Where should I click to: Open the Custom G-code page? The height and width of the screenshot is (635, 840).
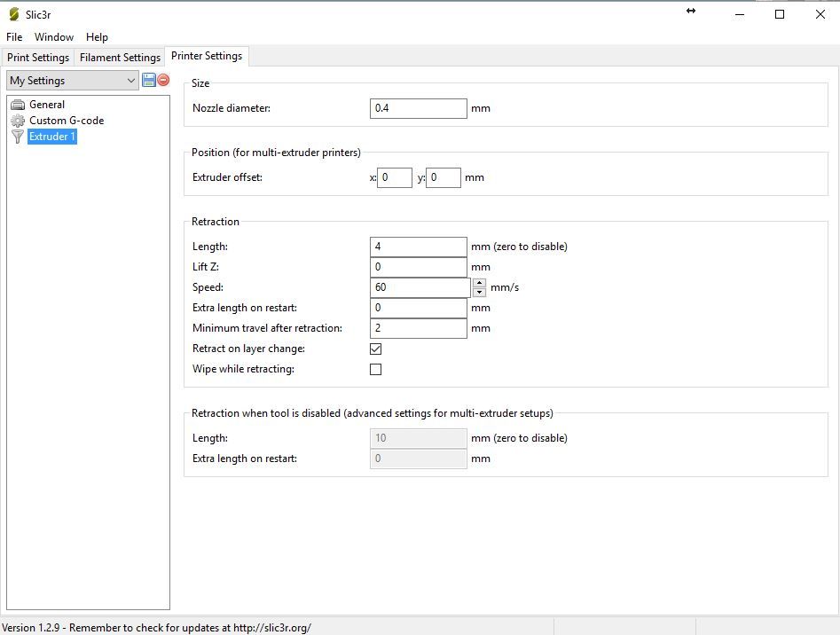67,121
